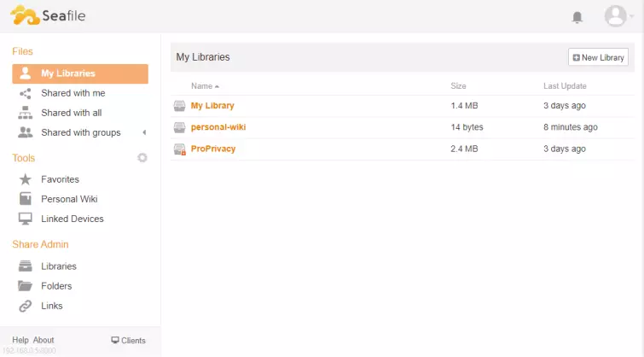Click the My Libraries page title

(x=203, y=57)
